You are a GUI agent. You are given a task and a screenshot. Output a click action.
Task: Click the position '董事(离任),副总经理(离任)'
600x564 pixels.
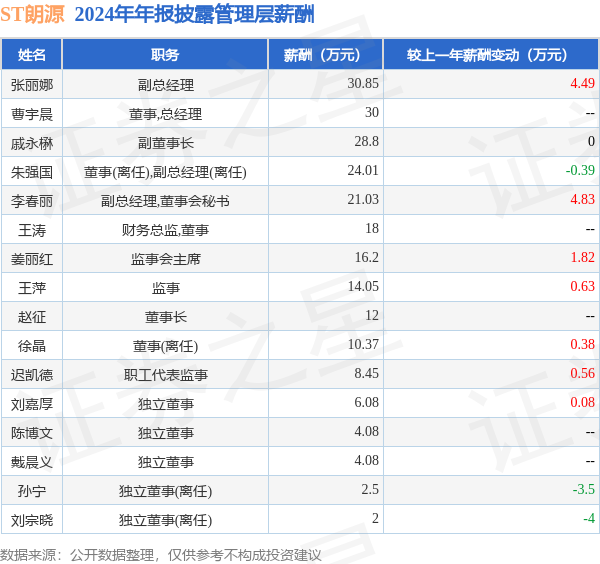tap(165, 172)
